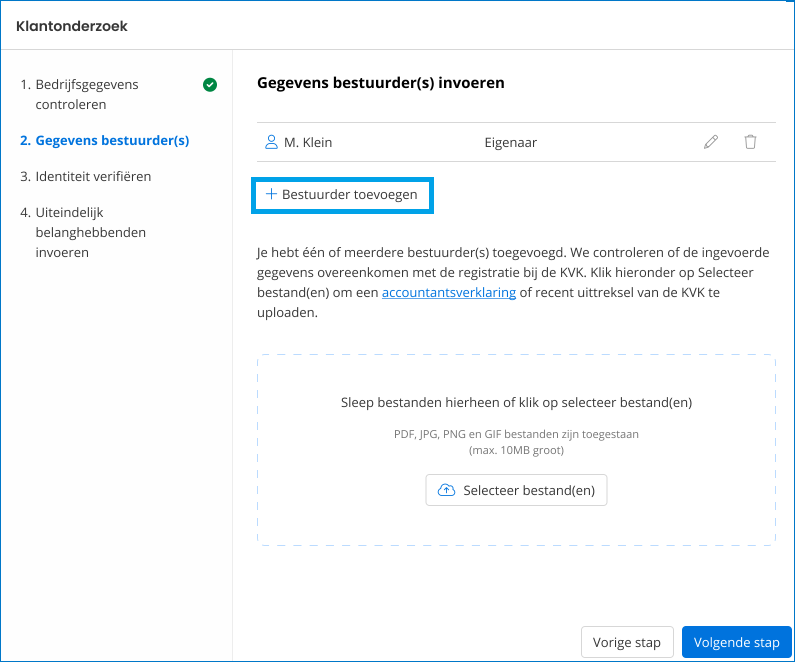Delete M. Klein using the trash icon

(x=750, y=142)
